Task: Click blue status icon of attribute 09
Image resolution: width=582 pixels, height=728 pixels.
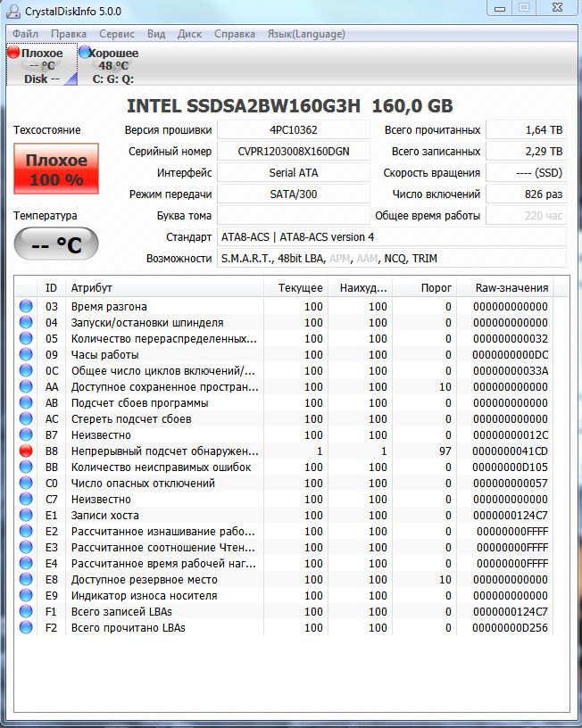Action: (26, 354)
